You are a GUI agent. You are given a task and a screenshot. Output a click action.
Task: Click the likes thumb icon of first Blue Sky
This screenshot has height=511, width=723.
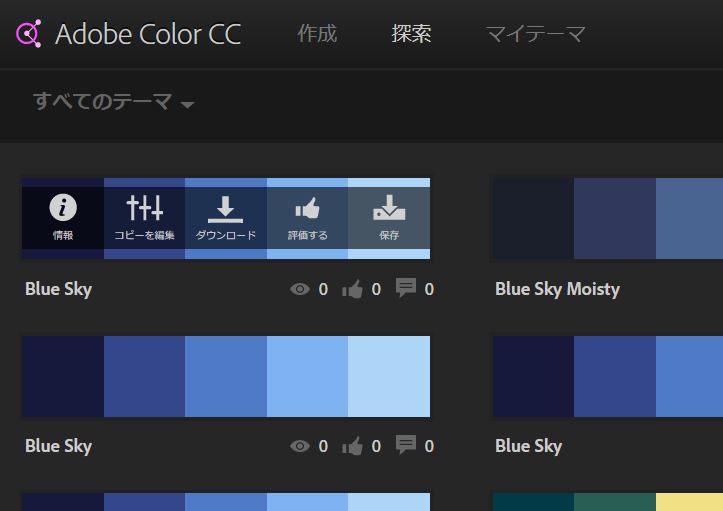(x=352, y=290)
